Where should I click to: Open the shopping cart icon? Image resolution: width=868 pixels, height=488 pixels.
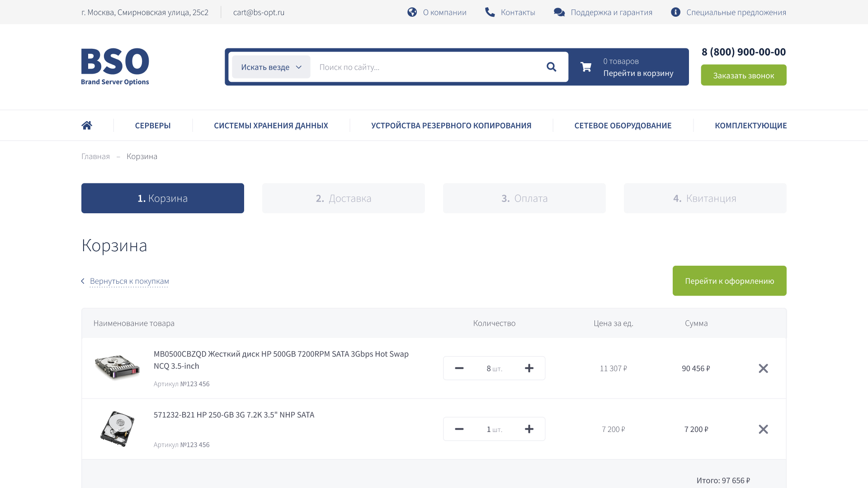586,67
